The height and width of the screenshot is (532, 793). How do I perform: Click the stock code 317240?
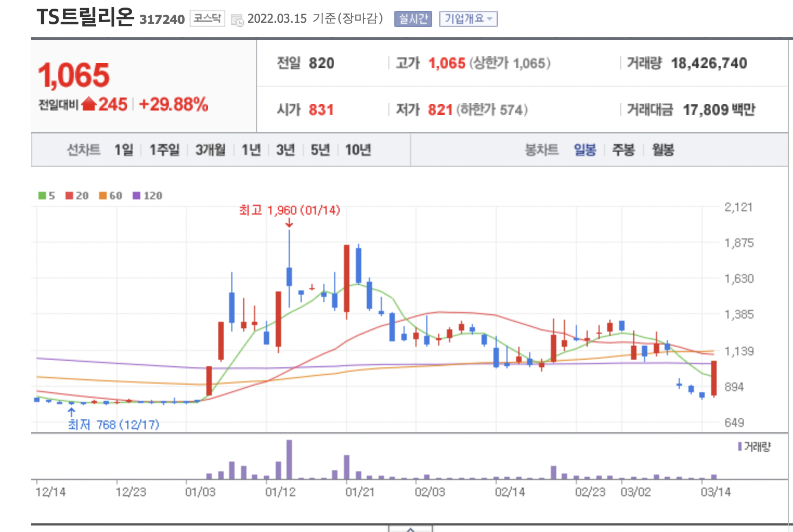tap(162, 20)
